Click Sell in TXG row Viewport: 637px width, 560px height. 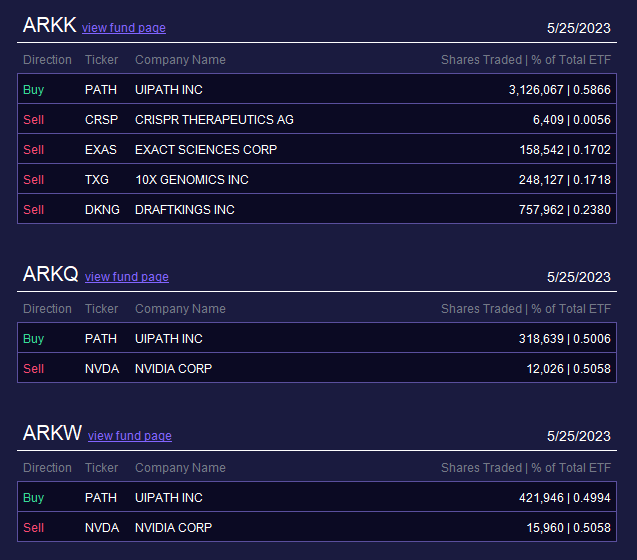point(33,180)
